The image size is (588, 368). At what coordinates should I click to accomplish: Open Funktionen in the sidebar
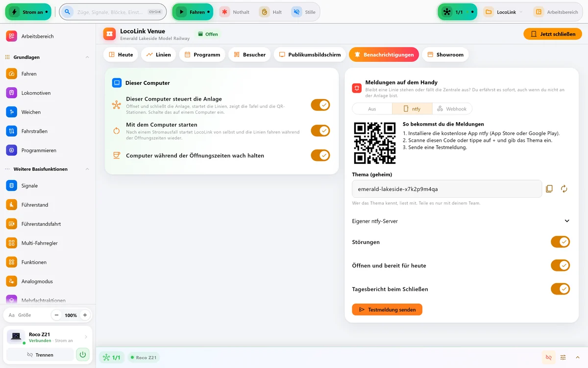pos(48,262)
